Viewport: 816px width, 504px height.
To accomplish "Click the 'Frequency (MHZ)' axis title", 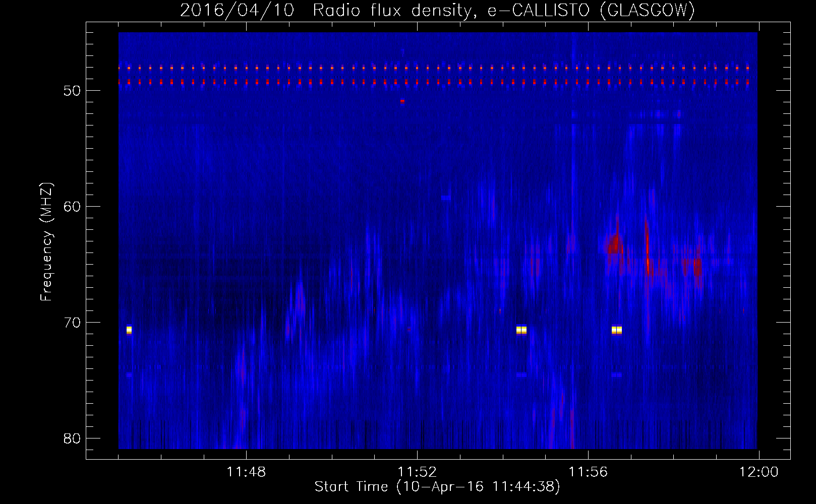I will pyautogui.click(x=46, y=242).
